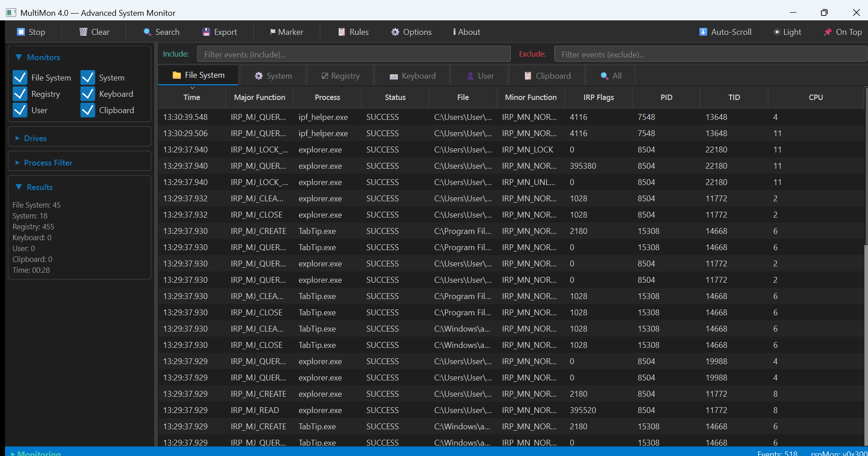This screenshot has width=868, height=456.
Task: Uncheck the System monitor checkbox
Action: click(x=88, y=78)
